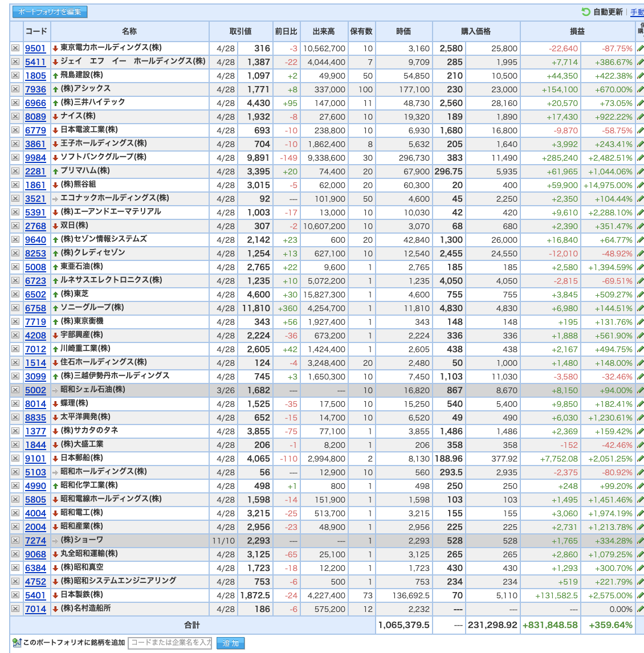The height and width of the screenshot is (653, 644).
Task: Click the X icon beside code 7014
Action: pyautogui.click(x=15, y=609)
